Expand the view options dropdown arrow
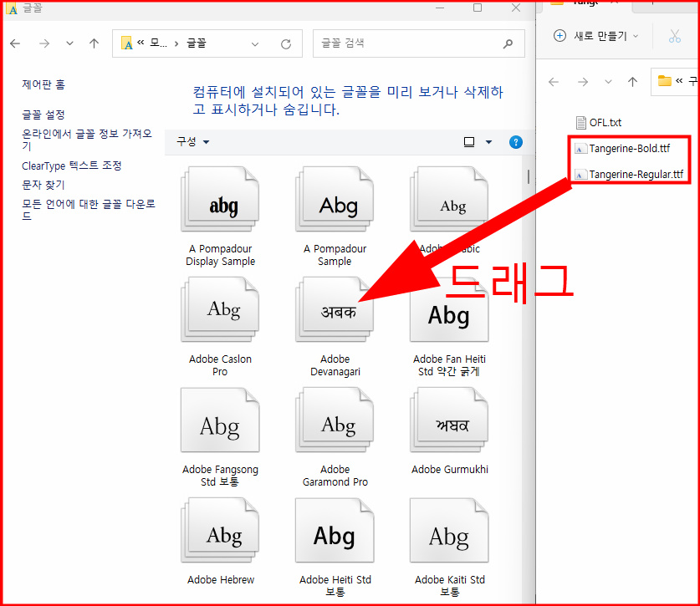The image size is (700, 606). click(x=488, y=142)
